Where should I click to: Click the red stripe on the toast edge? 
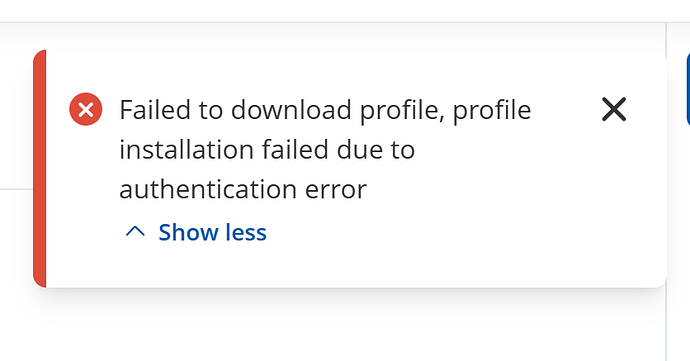pyautogui.click(x=40, y=169)
